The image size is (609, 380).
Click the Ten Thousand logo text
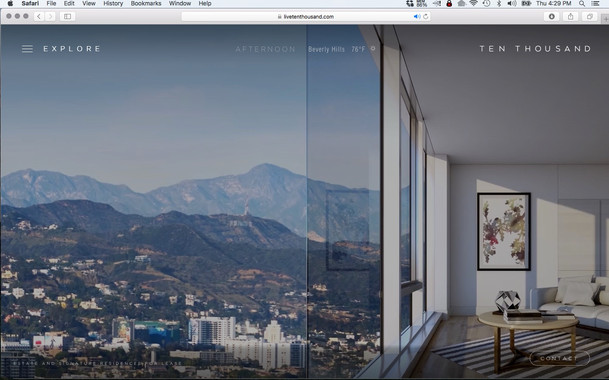(535, 49)
